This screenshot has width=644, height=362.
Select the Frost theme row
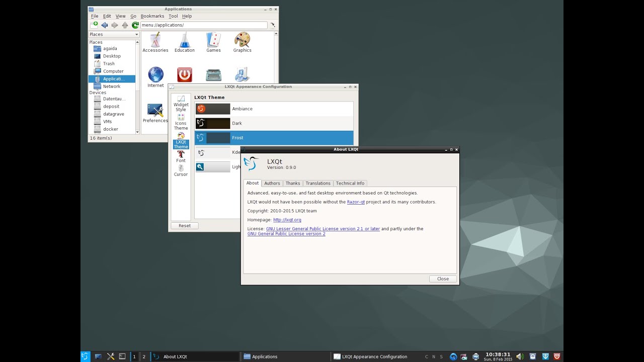click(274, 138)
